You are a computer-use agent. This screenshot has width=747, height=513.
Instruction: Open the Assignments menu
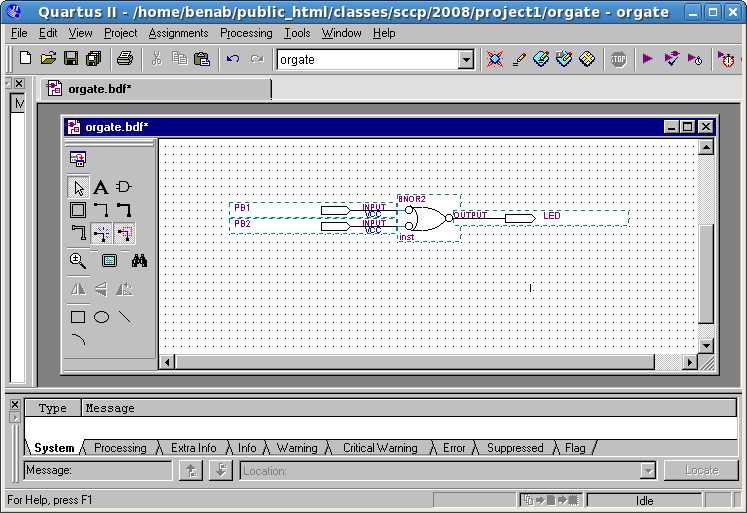(x=178, y=33)
